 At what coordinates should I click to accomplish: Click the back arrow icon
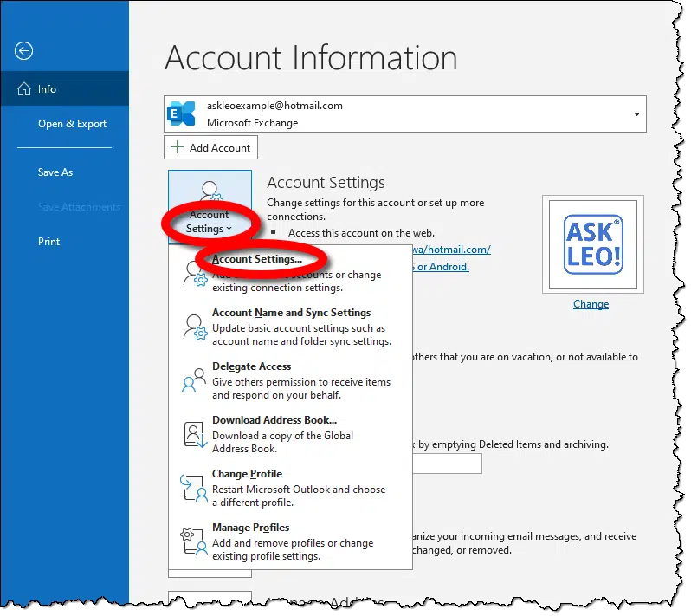(23, 51)
